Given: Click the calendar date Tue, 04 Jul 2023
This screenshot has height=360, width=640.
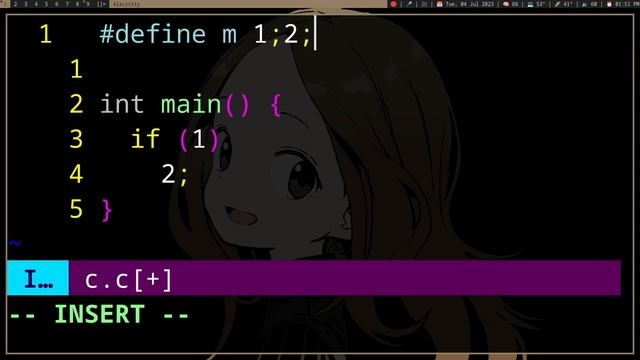Looking at the screenshot, I should tap(466, 4).
